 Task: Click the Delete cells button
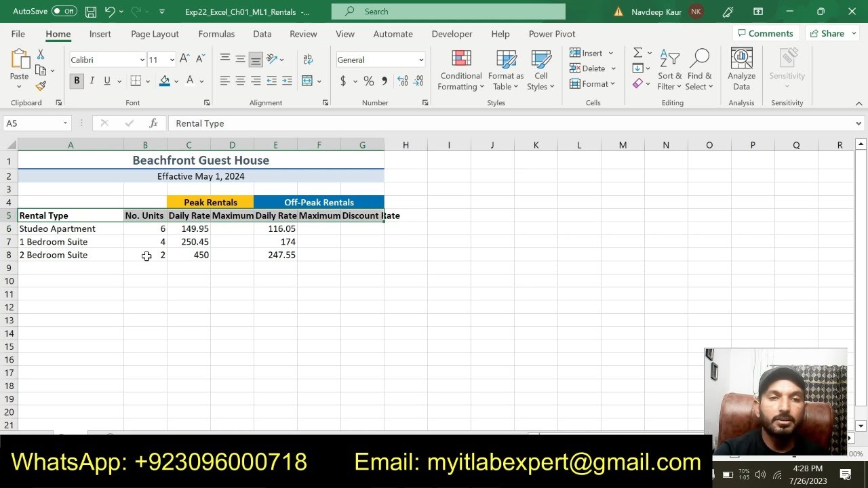coord(587,68)
